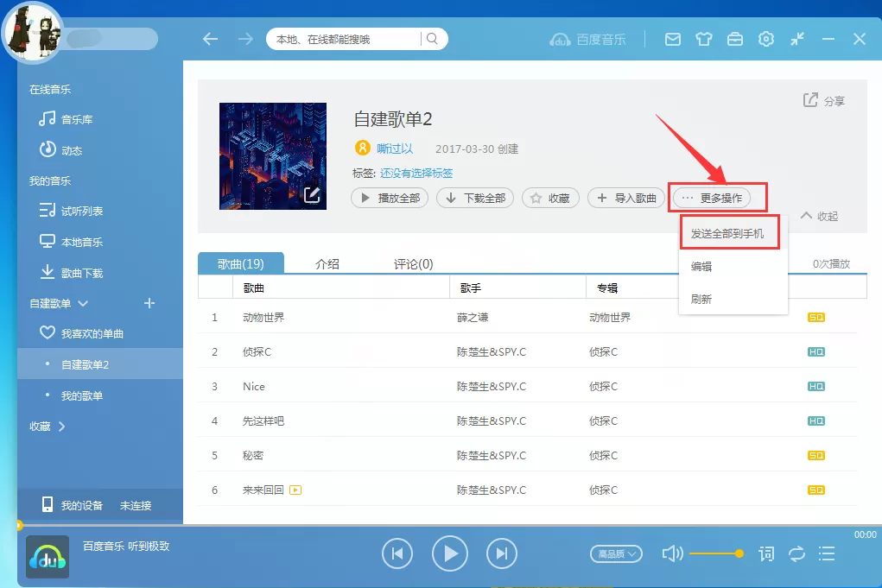Click the Baidu Music logo

click(x=587, y=40)
